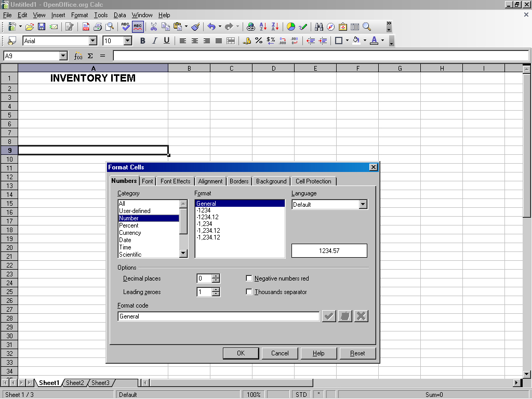Click the Merge Cells icon

pos(231,41)
